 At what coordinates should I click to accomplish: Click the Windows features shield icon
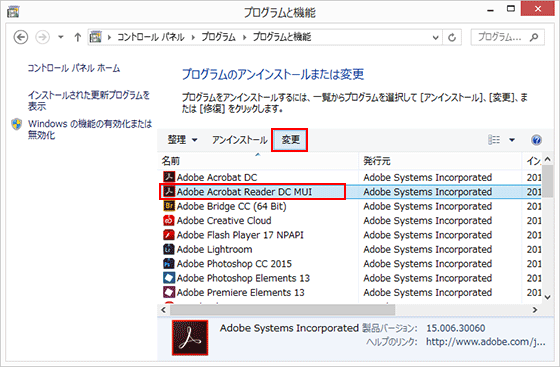click(x=17, y=124)
